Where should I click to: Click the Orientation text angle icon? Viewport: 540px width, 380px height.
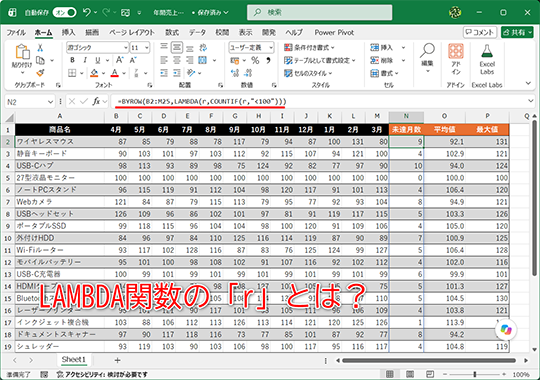pyautogui.click(x=190, y=73)
